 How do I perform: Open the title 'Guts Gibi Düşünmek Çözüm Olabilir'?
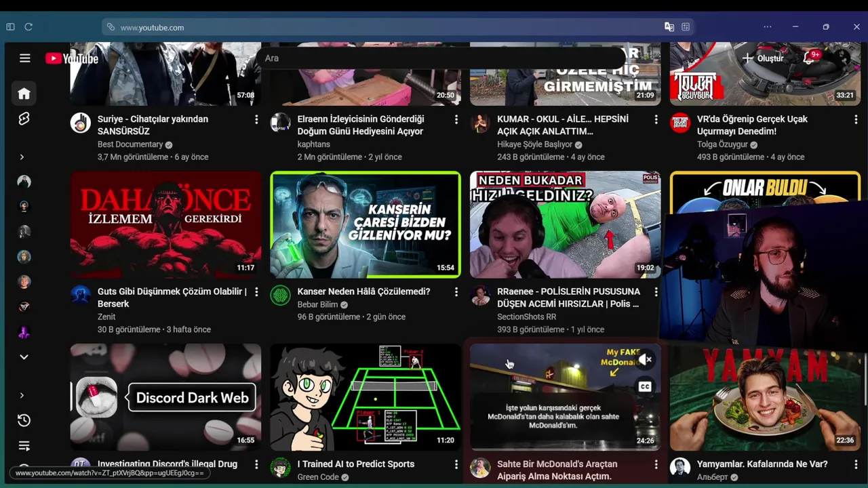pyautogui.click(x=172, y=298)
